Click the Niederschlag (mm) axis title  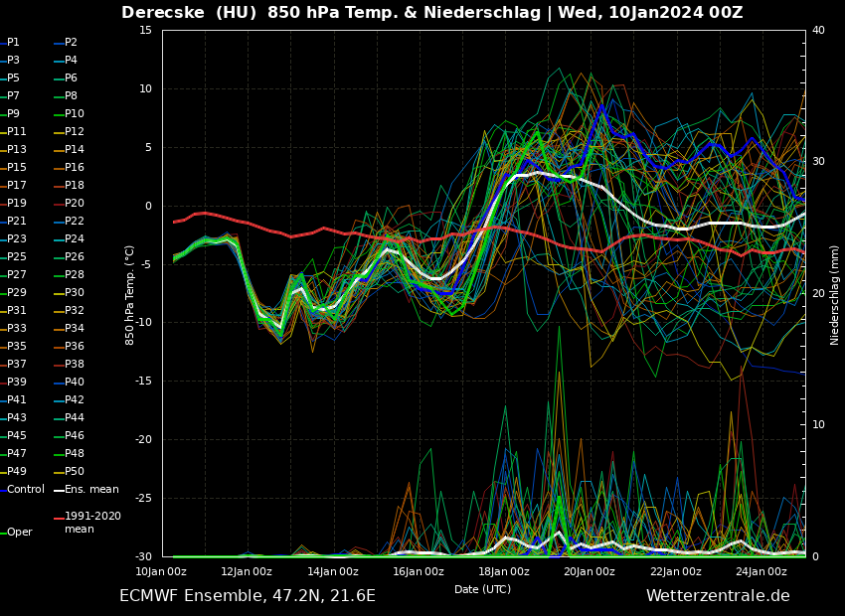(835, 294)
